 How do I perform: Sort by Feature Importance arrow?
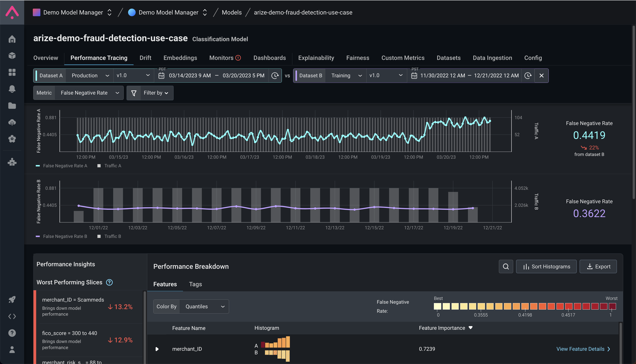(470, 328)
